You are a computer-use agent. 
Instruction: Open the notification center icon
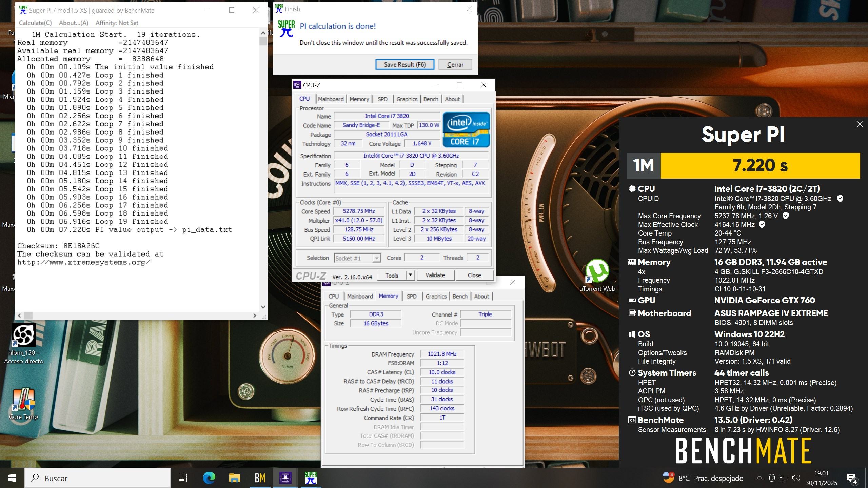[852, 478]
